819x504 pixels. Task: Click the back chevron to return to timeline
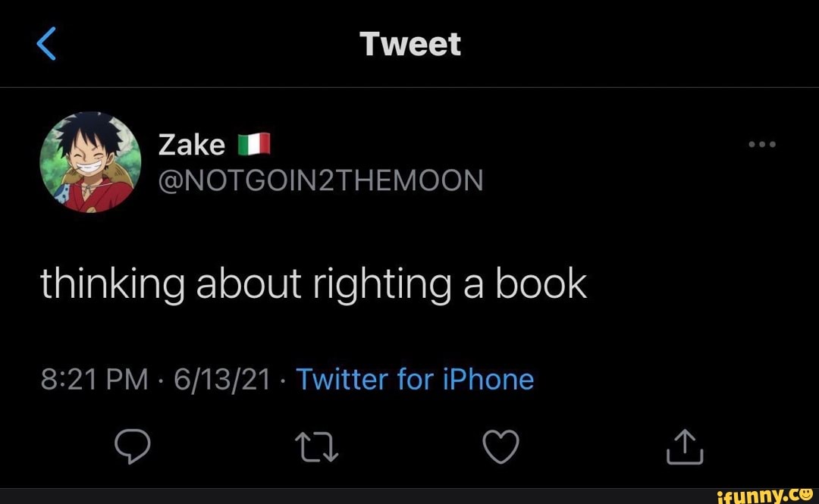pyautogui.click(x=45, y=42)
